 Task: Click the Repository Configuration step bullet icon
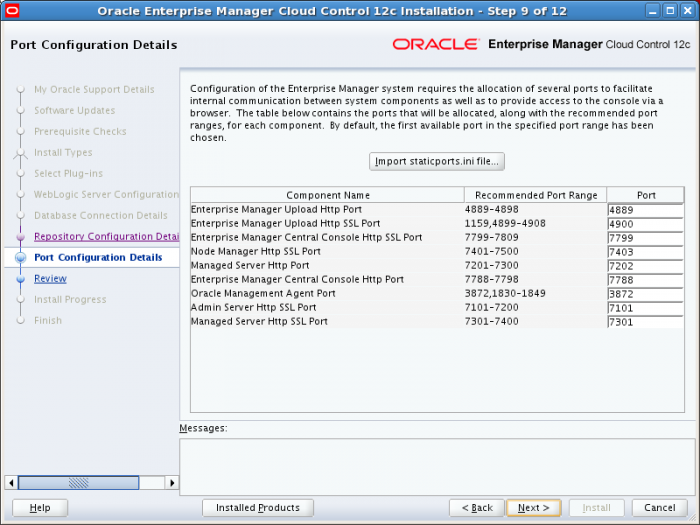21,237
